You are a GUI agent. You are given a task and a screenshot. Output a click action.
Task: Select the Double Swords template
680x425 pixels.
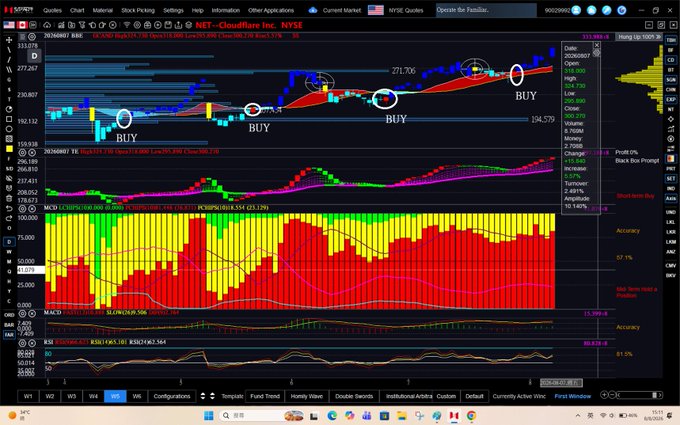(354, 396)
